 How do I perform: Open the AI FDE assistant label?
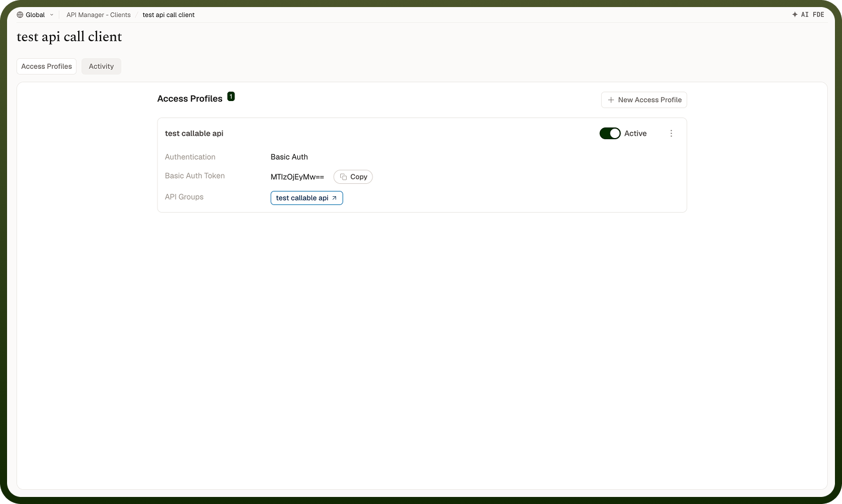813,15
